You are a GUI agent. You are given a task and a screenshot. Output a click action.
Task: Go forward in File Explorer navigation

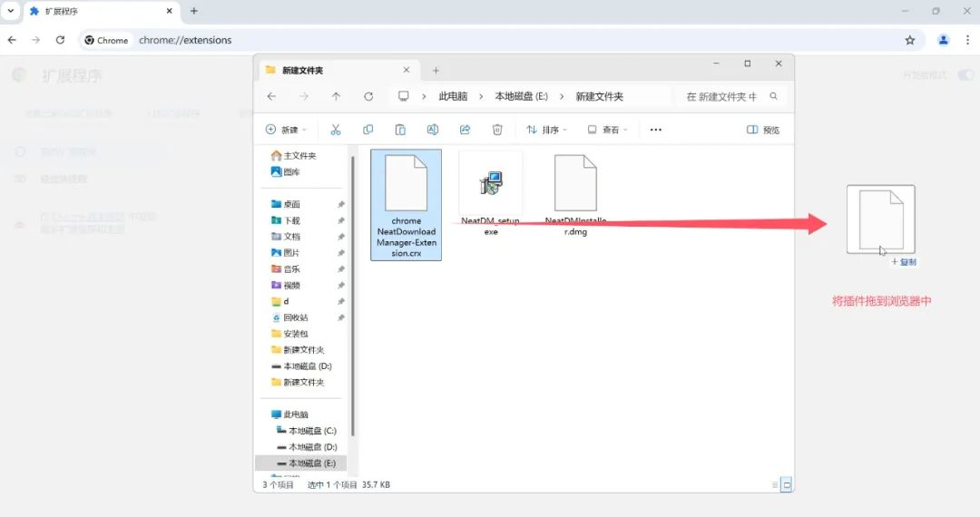(304, 96)
